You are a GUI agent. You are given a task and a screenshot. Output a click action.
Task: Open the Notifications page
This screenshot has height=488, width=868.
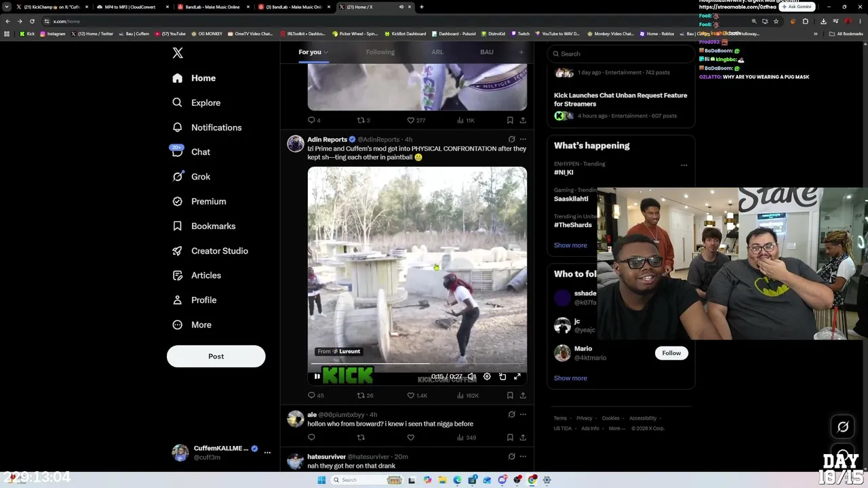(207, 127)
